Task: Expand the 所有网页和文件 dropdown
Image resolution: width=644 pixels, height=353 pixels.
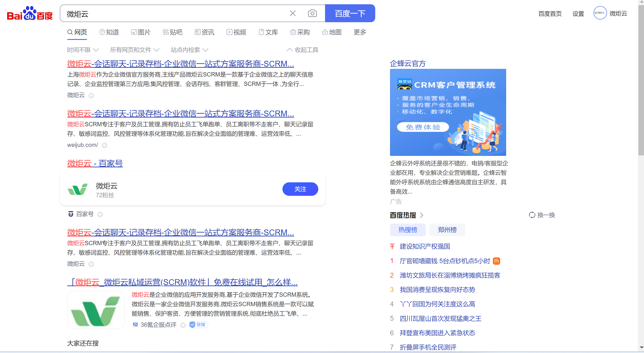Action: tap(134, 50)
